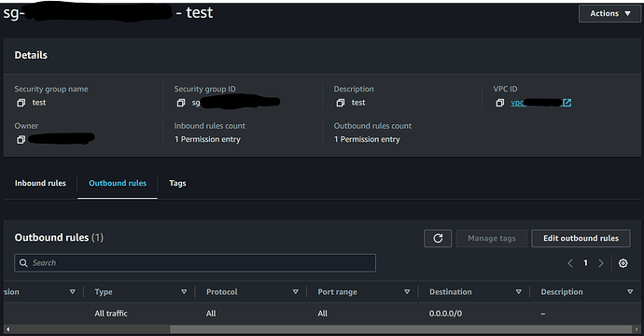Sort by the Description column

click(x=630, y=291)
